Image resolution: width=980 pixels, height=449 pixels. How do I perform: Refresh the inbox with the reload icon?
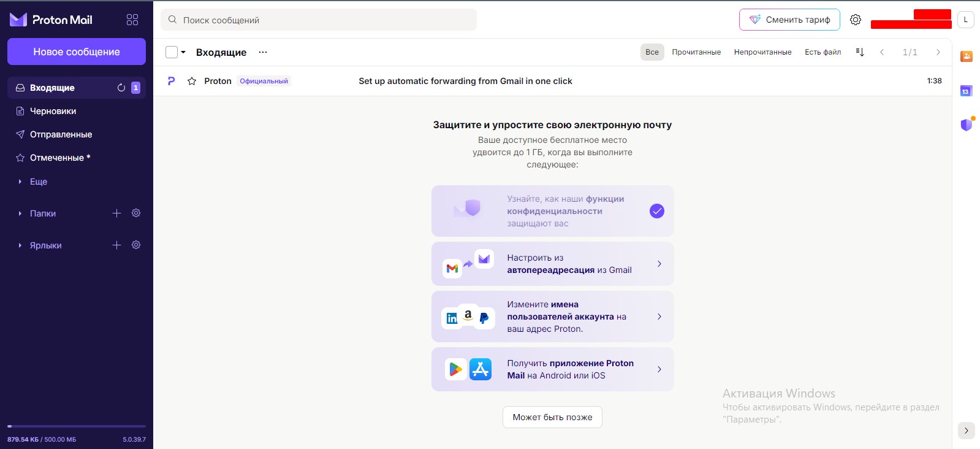click(x=121, y=88)
